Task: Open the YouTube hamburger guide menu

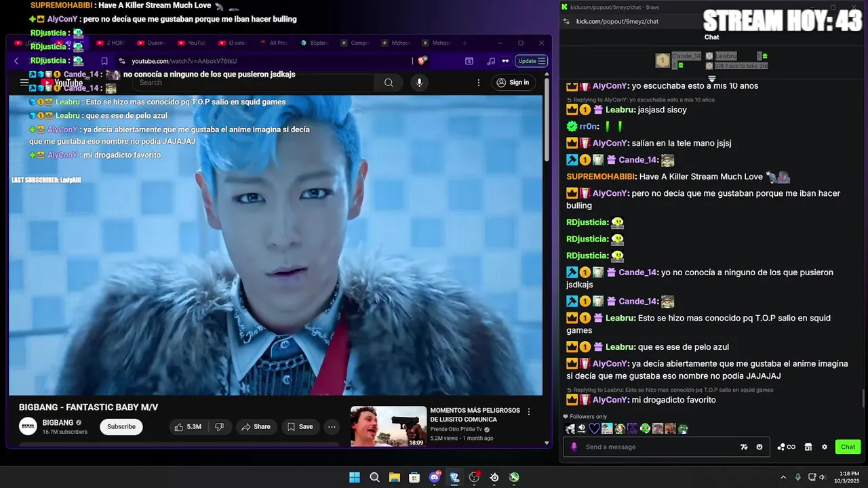Action: 24,83
